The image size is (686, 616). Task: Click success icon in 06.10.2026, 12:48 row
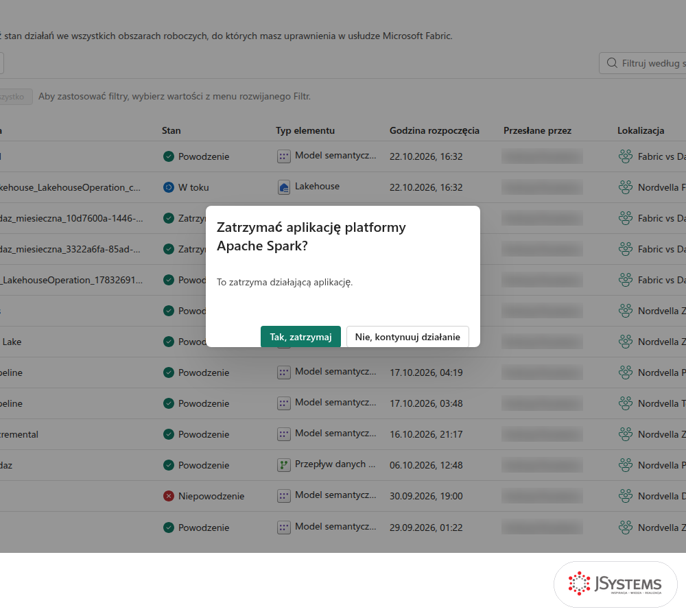click(x=169, y=465)
